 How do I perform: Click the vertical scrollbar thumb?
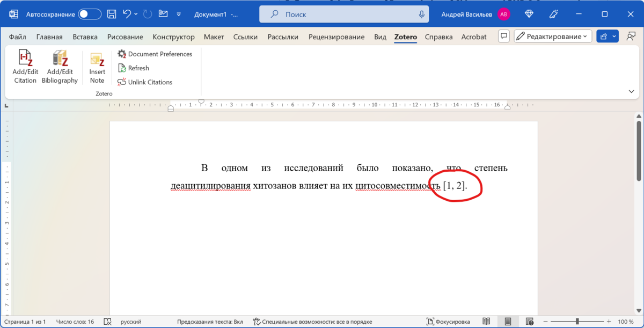(639, 151)
